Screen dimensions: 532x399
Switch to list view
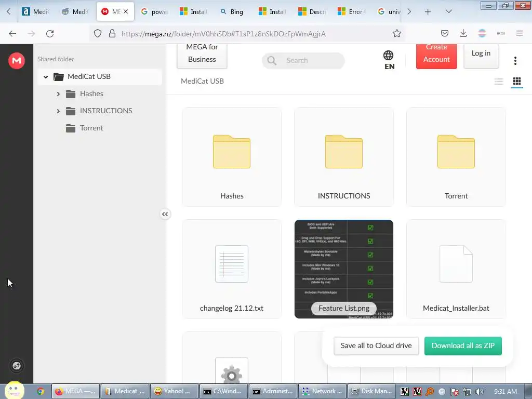tap(498, 82)
